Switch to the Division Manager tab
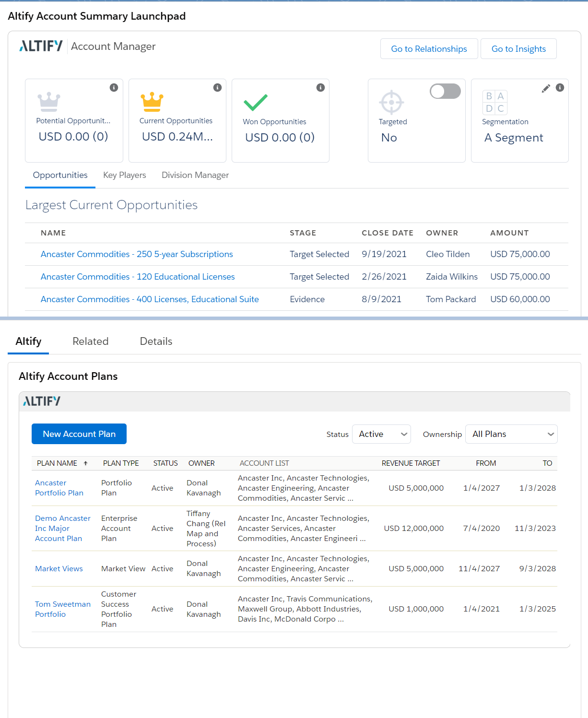 [x=195, y=175]
